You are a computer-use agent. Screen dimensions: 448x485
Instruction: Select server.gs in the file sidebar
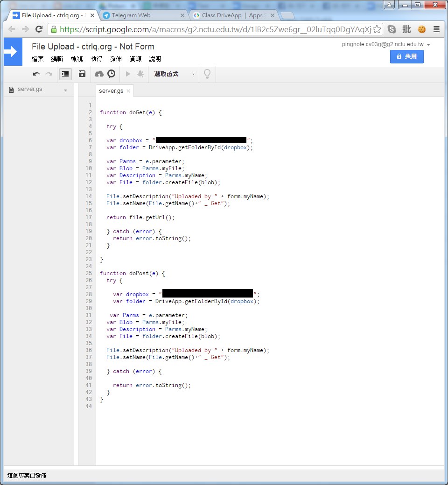(x=30, y=89)
